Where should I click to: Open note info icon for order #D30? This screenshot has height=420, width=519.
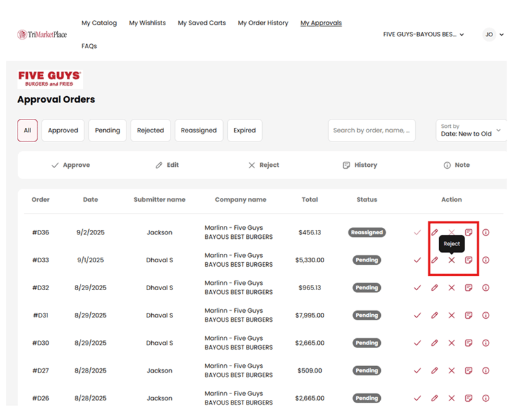coord(486,343)
